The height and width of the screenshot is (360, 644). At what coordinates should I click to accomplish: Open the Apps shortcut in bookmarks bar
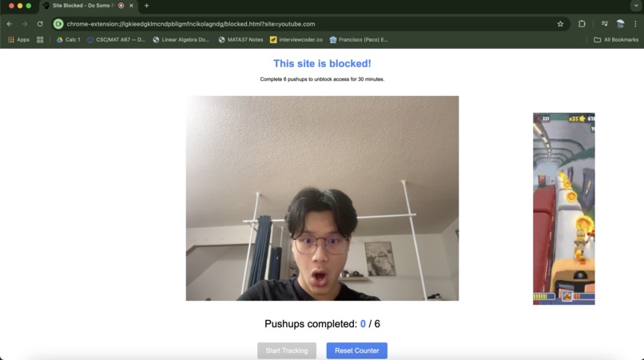pyautogui.click(x=18, y=40)
